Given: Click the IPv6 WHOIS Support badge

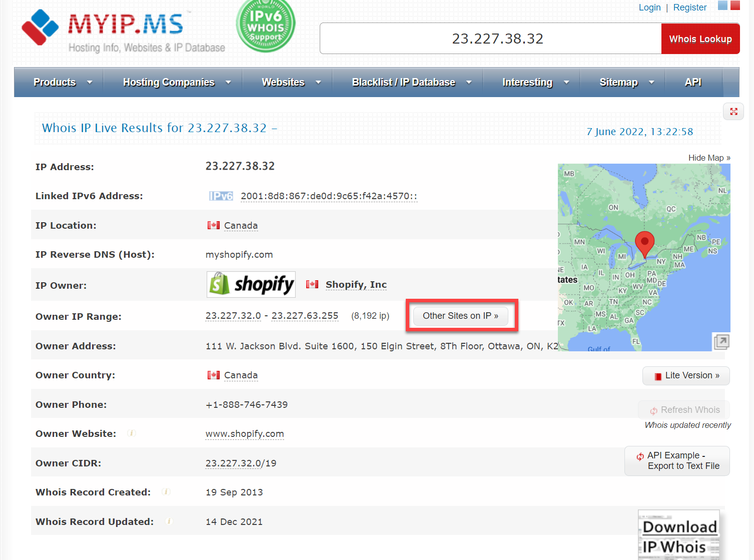Looking at the screenshot, I should (x=266, y=25).
